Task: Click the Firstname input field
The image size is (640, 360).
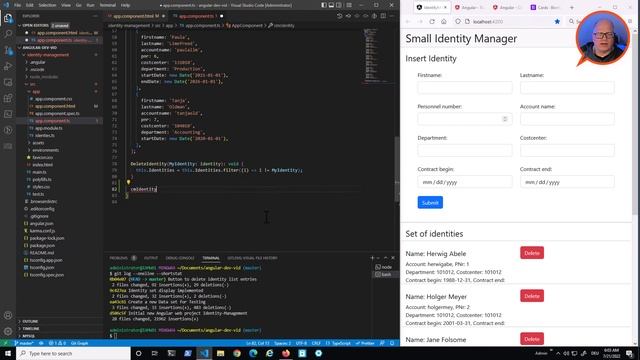Action: (x=464, y=87)
